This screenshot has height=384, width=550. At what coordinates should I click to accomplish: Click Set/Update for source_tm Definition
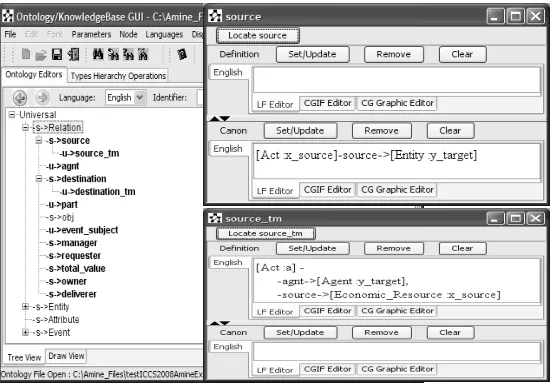pos(312,248)
